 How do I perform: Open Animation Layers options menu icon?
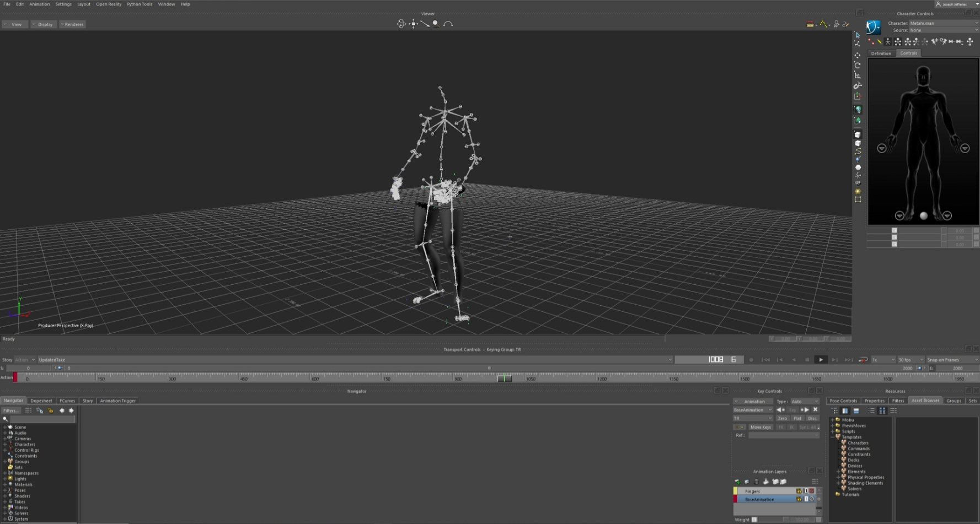[x=815, y=482]
